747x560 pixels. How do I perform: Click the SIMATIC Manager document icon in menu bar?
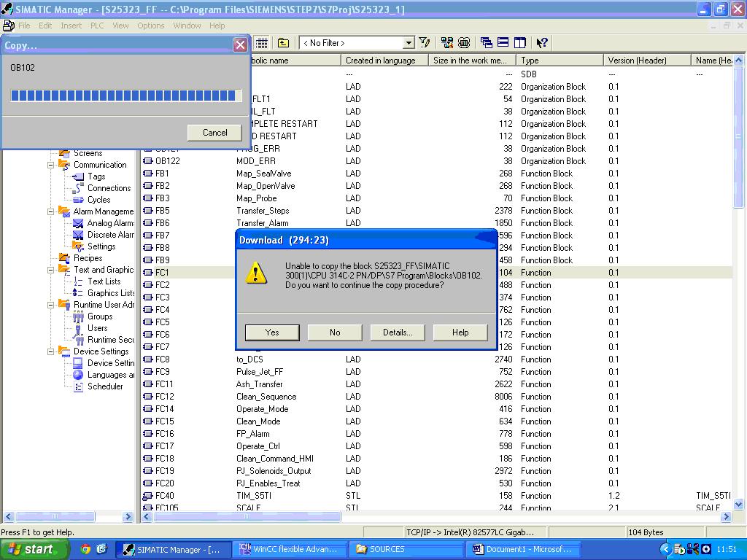[x=8, y=26]
